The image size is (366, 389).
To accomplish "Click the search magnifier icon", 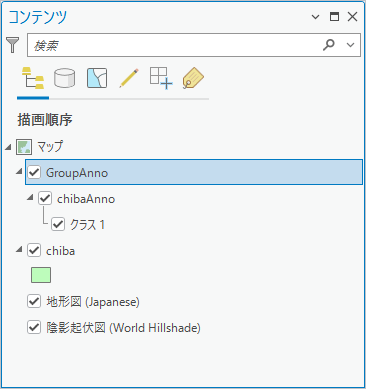I will point(329,45).
